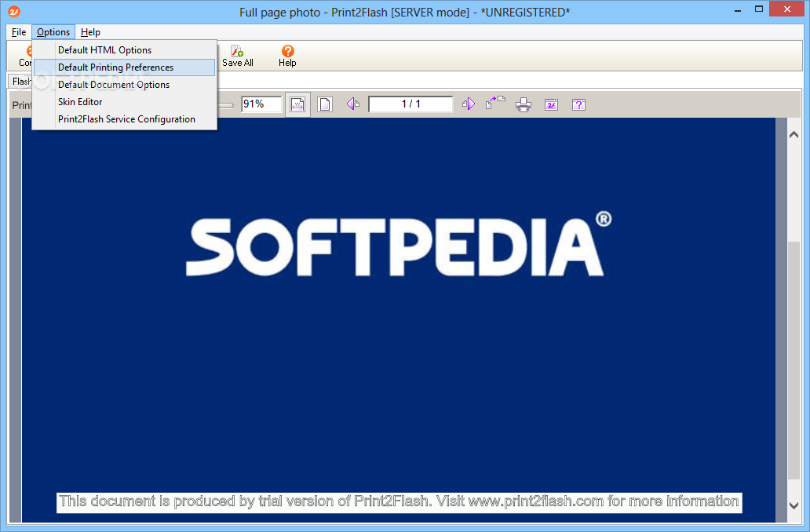Click the printer icon in viewer toolbar
This screenshot has width=810, height=532.
click(x=524, y=105)
